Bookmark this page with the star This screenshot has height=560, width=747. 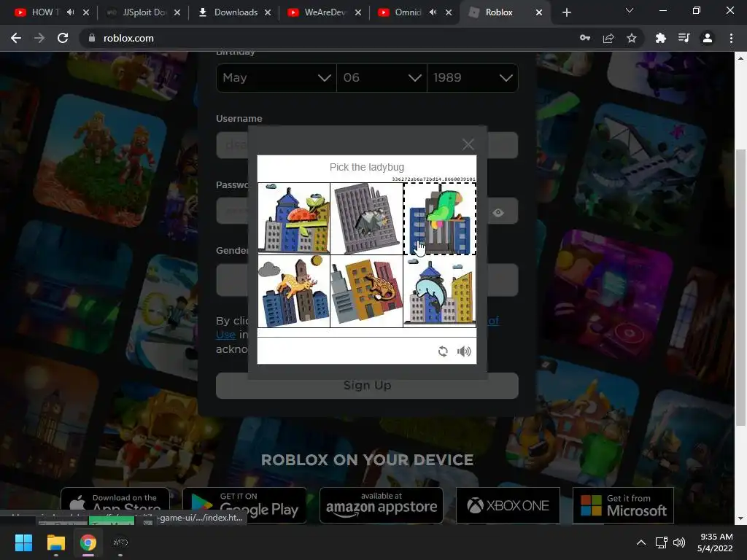pos(632,38)
